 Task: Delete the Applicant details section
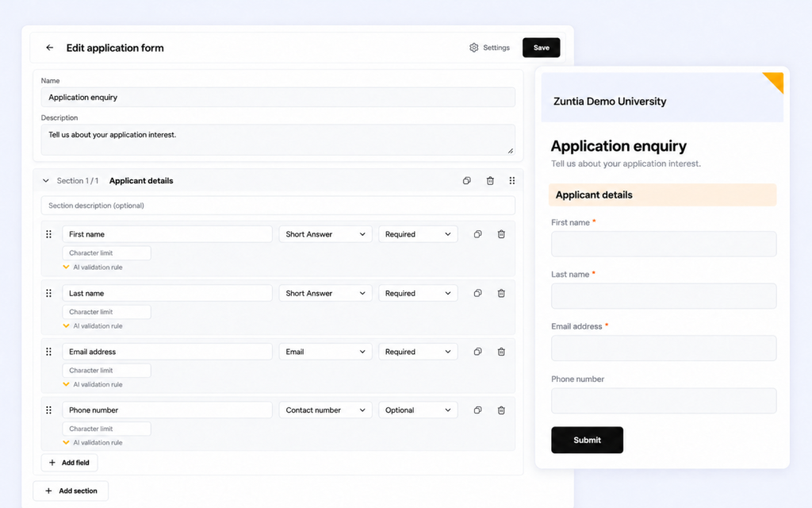point(490,181)
